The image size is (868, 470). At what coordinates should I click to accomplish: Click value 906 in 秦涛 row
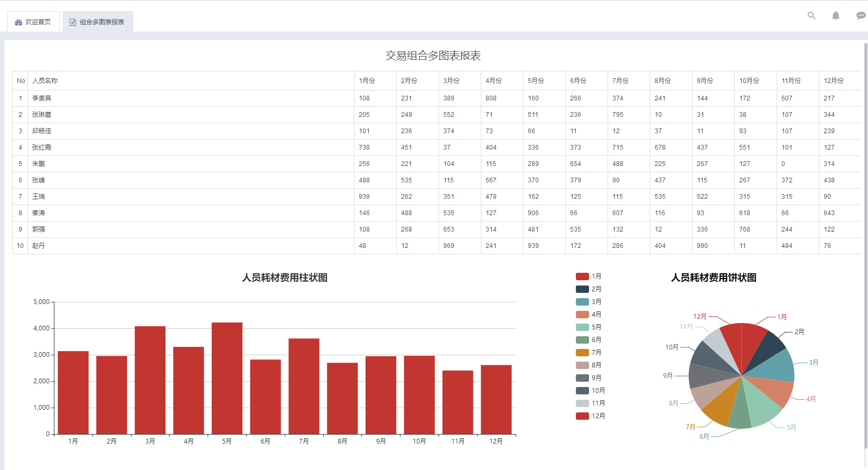tap(533, 213)
